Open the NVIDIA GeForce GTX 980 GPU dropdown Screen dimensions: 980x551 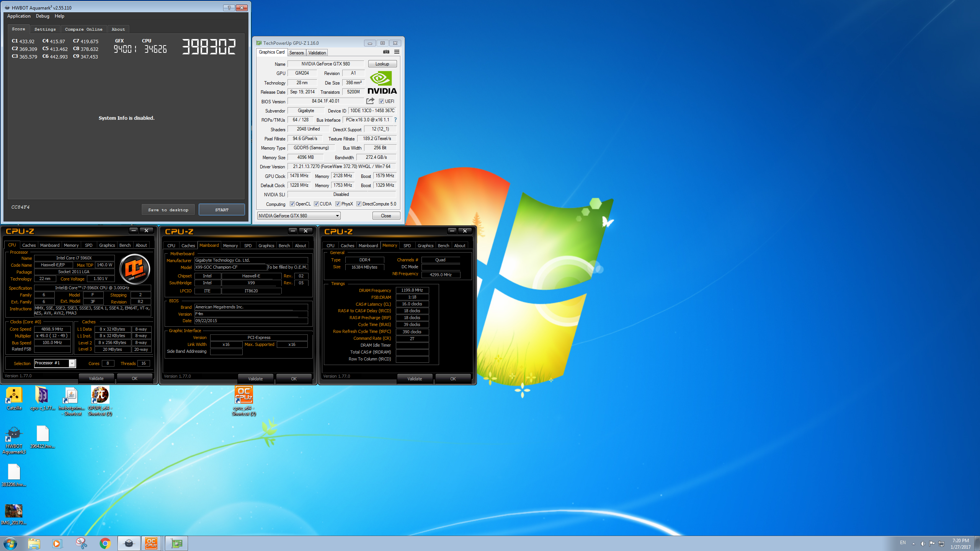tap(299, 216)
